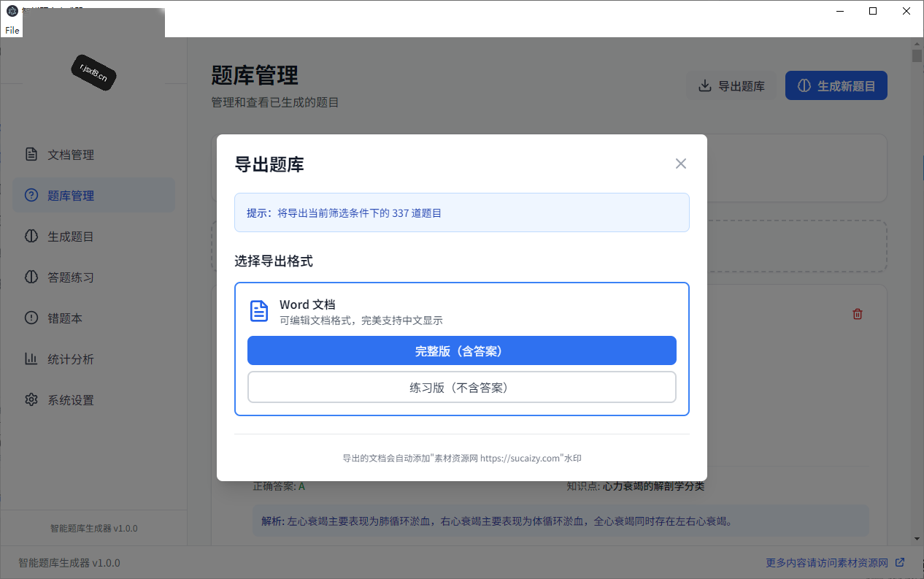Click the 正确答案: A text

pyautogui.click(x=279, y=486)
